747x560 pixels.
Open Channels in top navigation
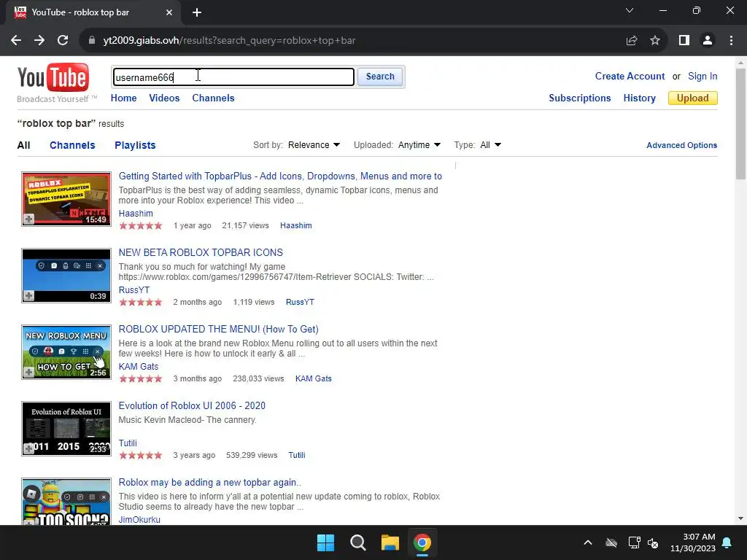(x=214, y=98)
